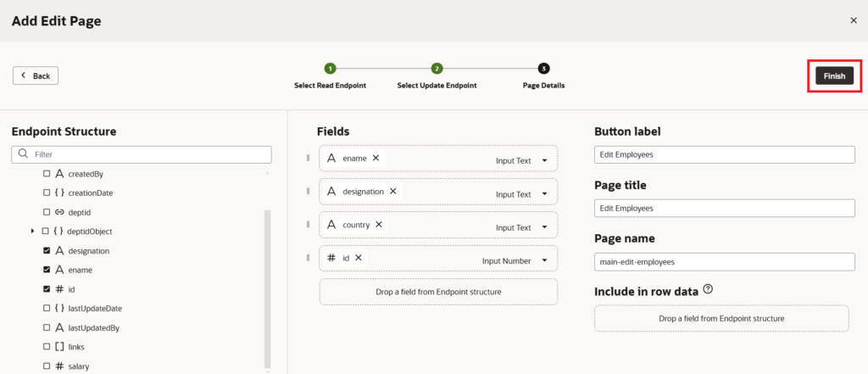Click the Include in row data drop zone
This screenshot has width=868, height=374.
tap(721, 319)
